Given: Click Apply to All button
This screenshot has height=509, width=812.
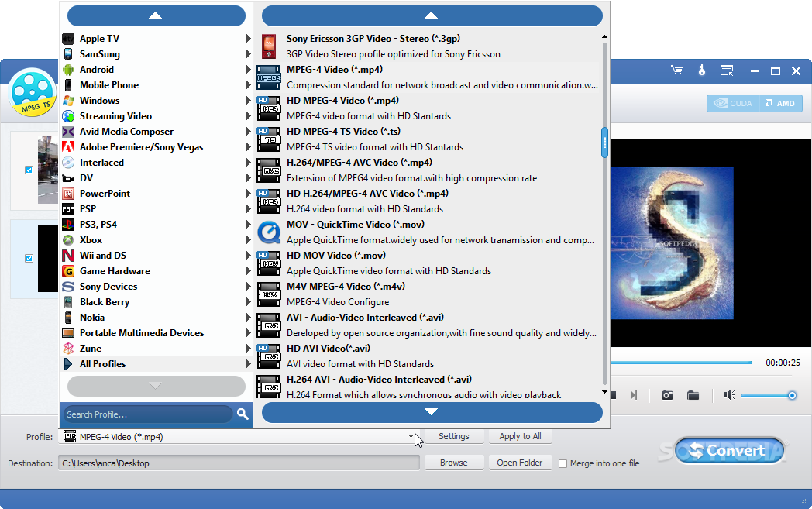Looking at the screenshot, I should point(520,436).
